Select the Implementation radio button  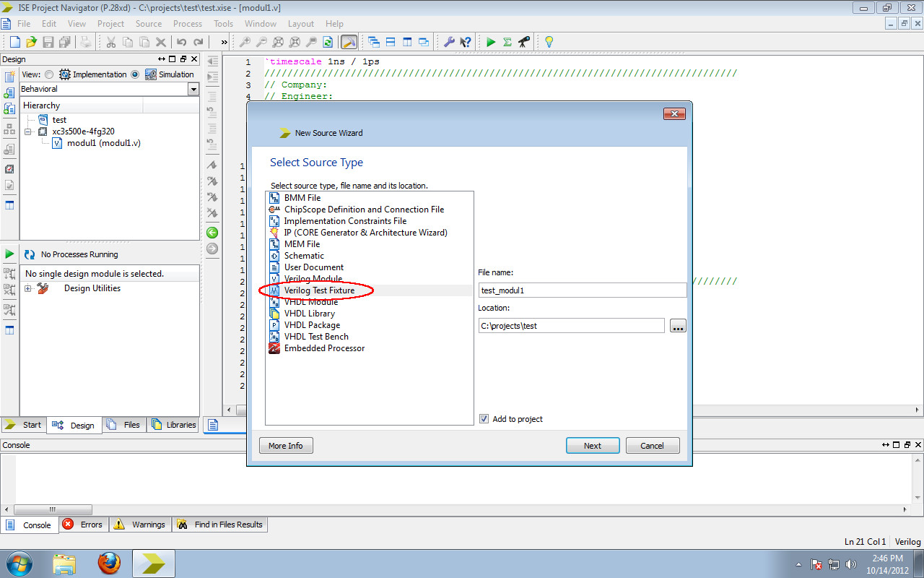(48, 74)
